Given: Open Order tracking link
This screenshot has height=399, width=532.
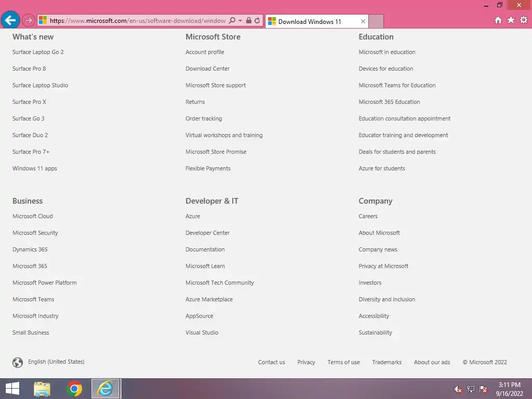Looking at the screenshot, I should (x=204, y=118).
